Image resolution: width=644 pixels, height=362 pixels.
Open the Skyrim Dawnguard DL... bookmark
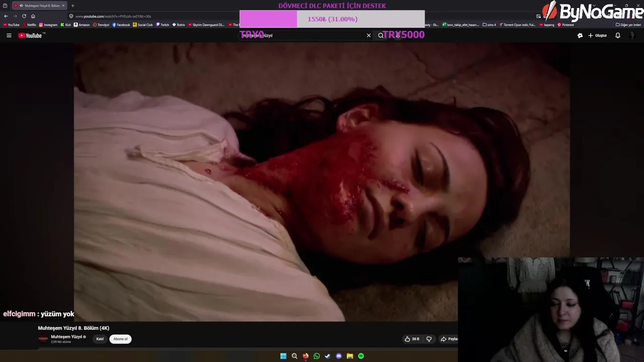pyautogui.click(x=206, y=25)
